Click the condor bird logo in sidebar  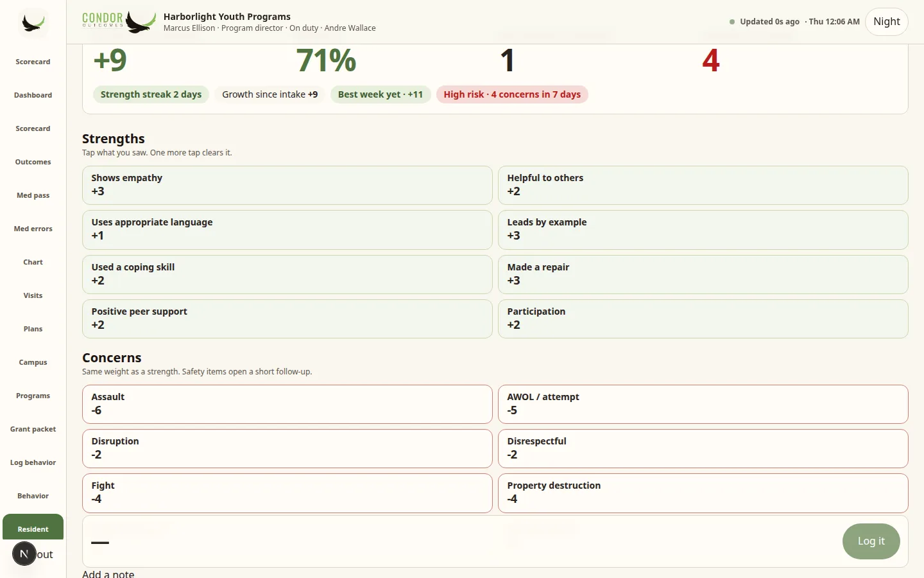click(33, 22)
